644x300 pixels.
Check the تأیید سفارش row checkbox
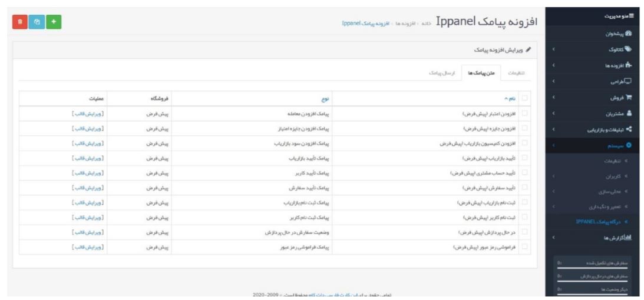tap(524, 188)
